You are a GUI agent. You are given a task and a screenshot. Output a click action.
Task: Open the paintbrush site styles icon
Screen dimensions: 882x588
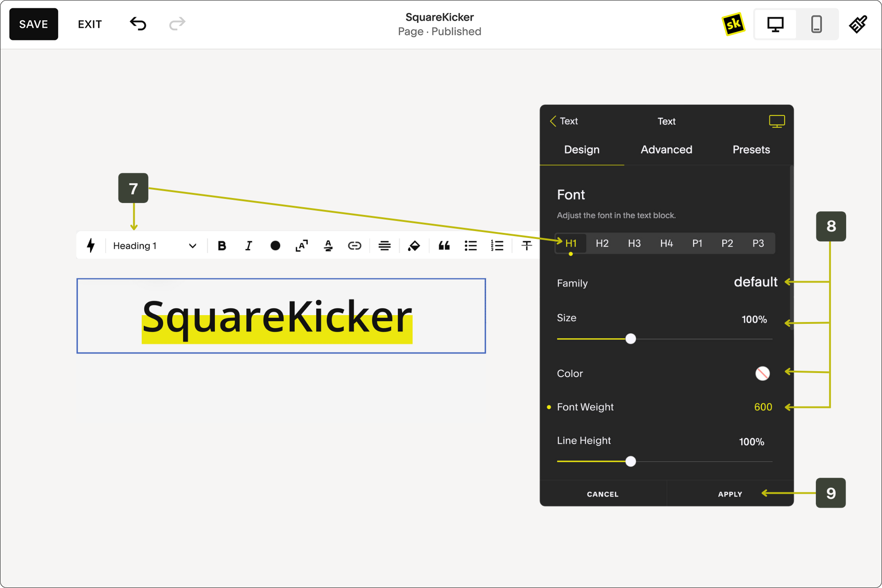858,24
